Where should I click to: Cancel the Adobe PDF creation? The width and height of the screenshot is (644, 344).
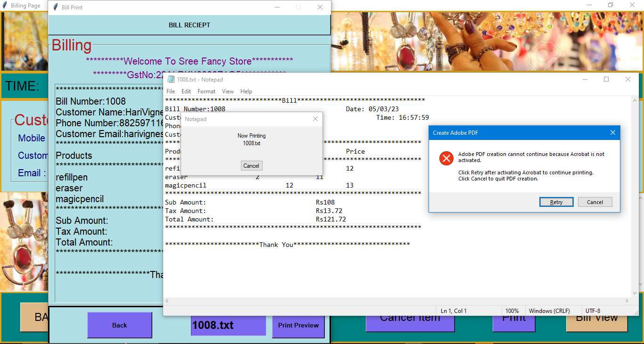coord(595,202)
